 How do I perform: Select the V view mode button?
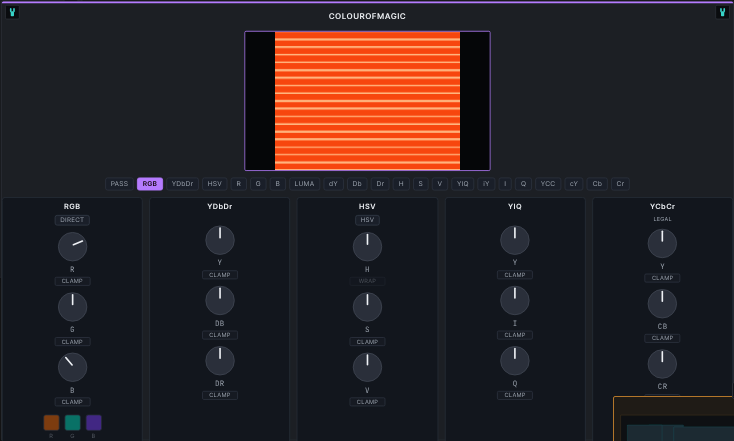click(440, 184)
